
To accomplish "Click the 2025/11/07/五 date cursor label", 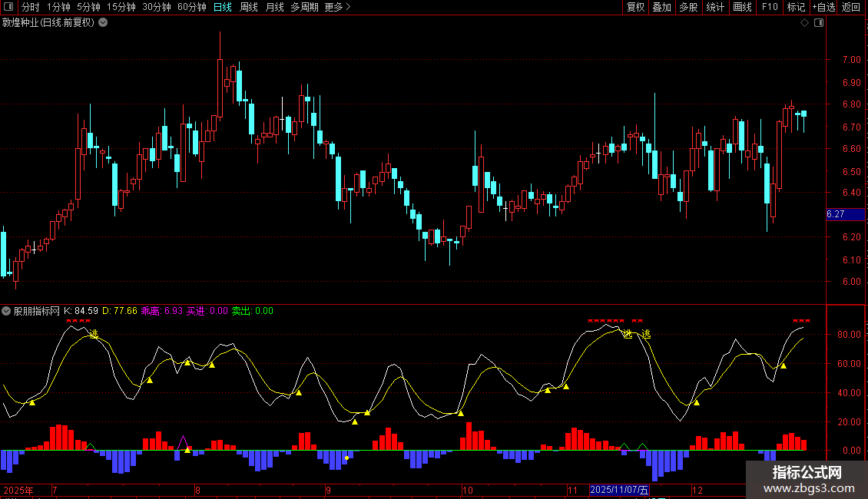I will [619, 490].
